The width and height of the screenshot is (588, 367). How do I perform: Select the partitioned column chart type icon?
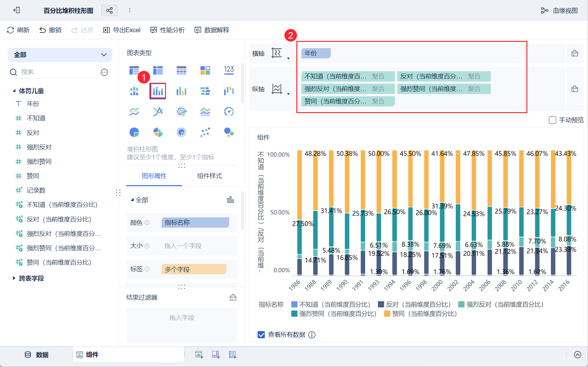pos(134,91)
